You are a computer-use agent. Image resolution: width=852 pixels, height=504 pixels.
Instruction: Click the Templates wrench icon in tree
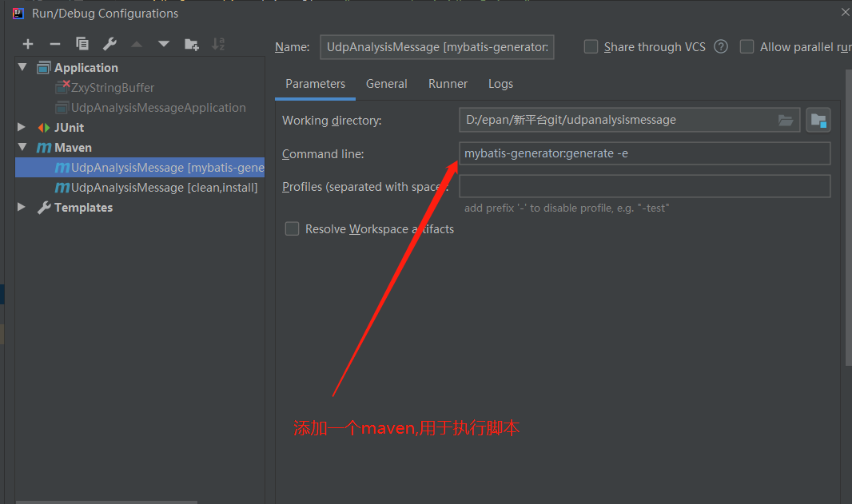44,208
